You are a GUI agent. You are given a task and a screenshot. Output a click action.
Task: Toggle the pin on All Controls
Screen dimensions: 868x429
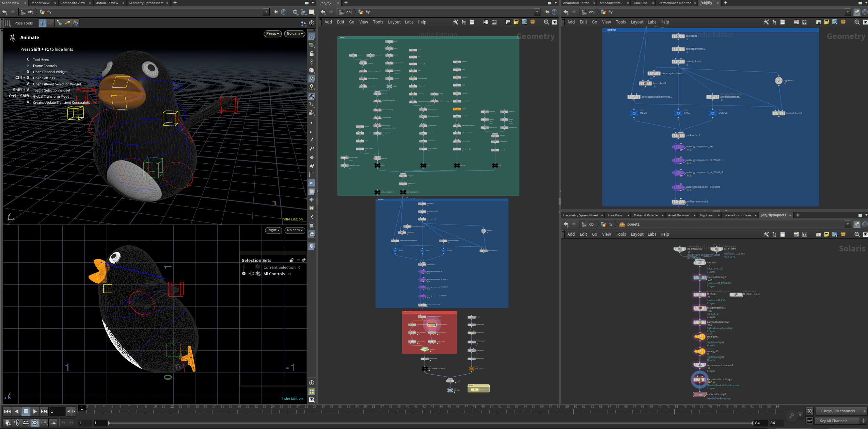coord(251,274)
